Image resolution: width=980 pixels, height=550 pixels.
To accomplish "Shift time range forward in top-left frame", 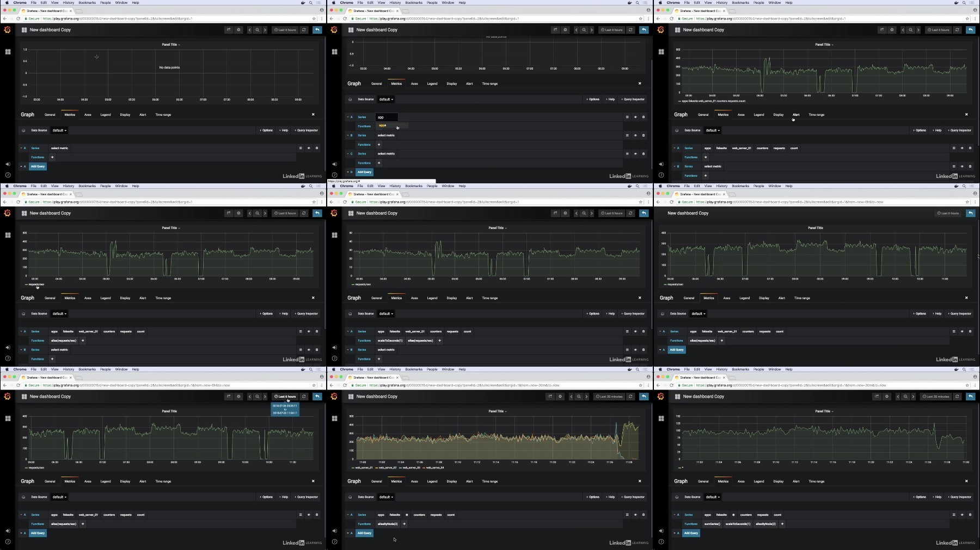I will point(265,30).
